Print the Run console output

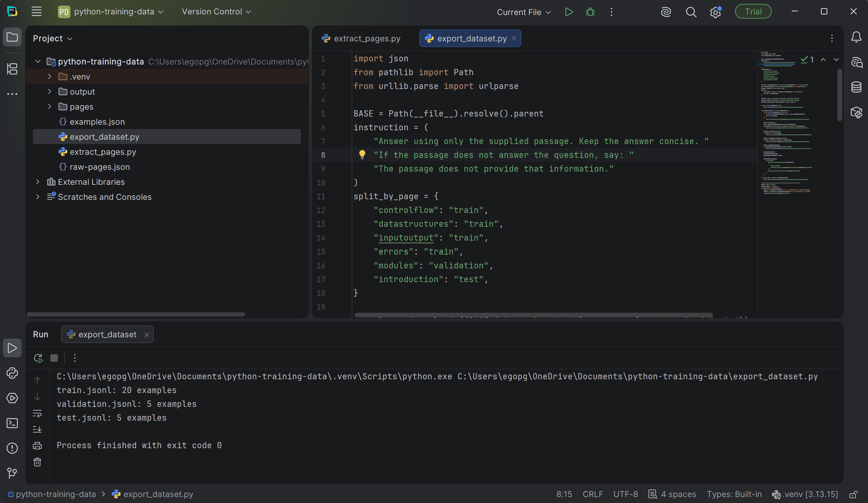pyautogui.click(x=37, y=446)
